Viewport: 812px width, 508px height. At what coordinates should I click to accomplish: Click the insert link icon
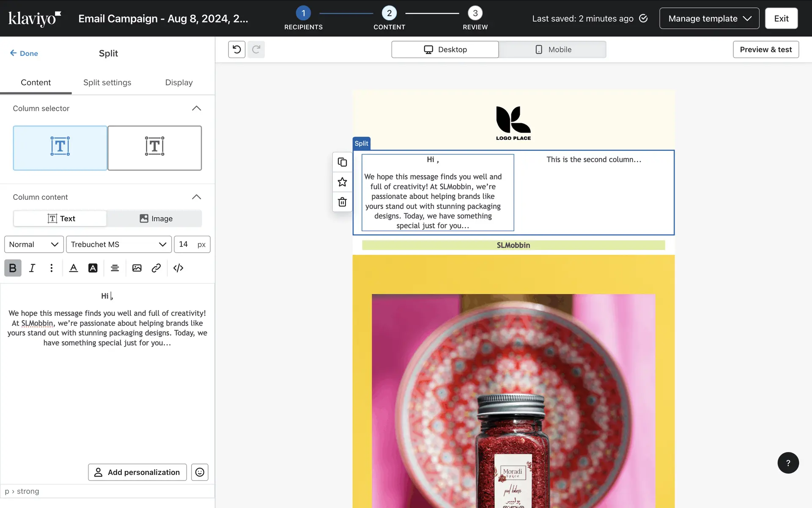pyautogui.click(x=156, y=268)
